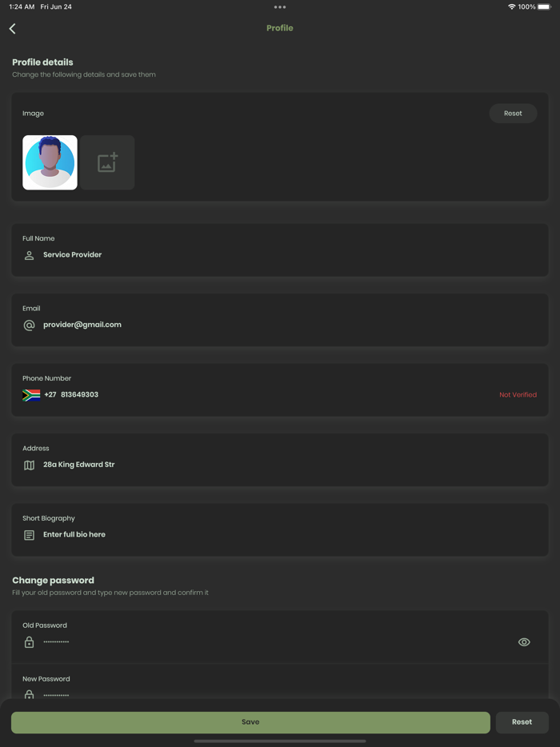Tap the add image placeholder icon
560x747 pixels.
point(107,162)
